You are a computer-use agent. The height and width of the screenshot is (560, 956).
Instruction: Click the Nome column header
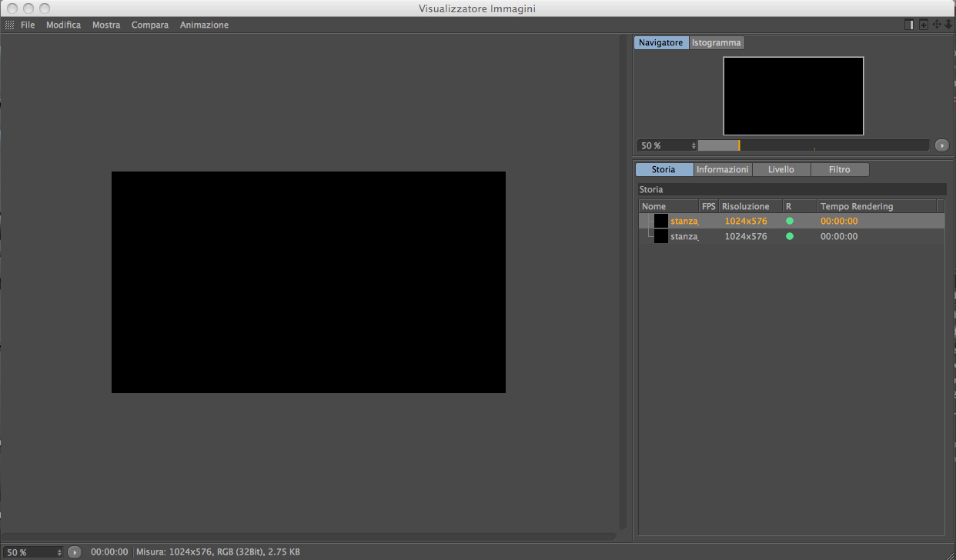pyautogui.click(x=669, y=206)
